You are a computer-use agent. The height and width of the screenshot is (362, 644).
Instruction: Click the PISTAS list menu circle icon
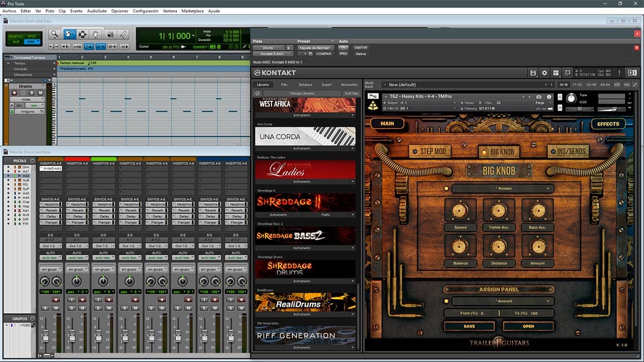point(32,160)
